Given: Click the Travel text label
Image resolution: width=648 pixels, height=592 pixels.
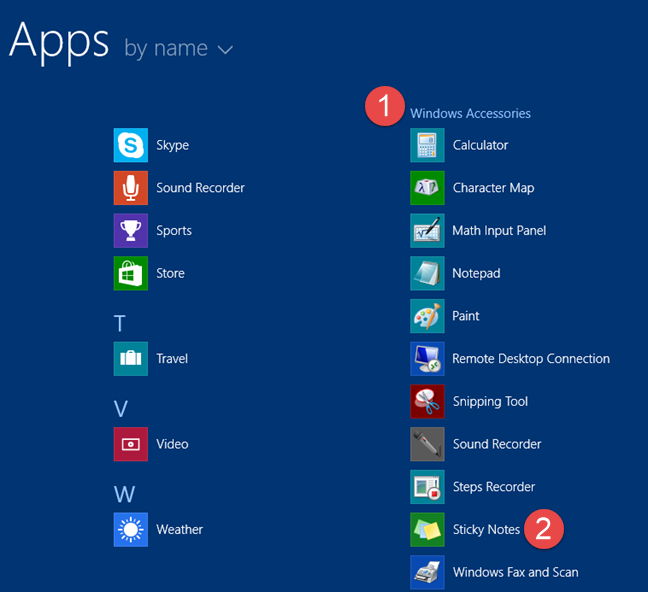Looking at the screenshot, I should point(172,359).
